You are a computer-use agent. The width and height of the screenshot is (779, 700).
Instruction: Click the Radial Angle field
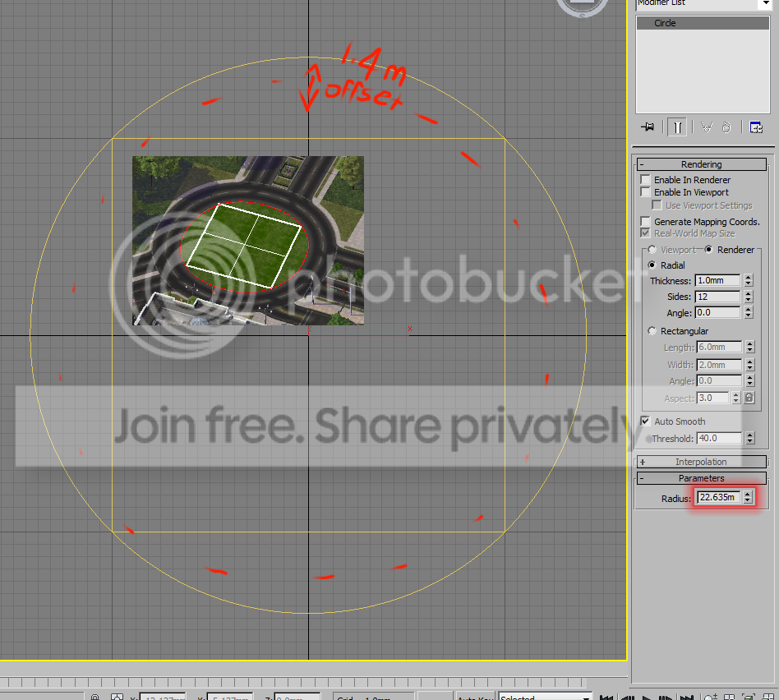(x=717, y=312)
